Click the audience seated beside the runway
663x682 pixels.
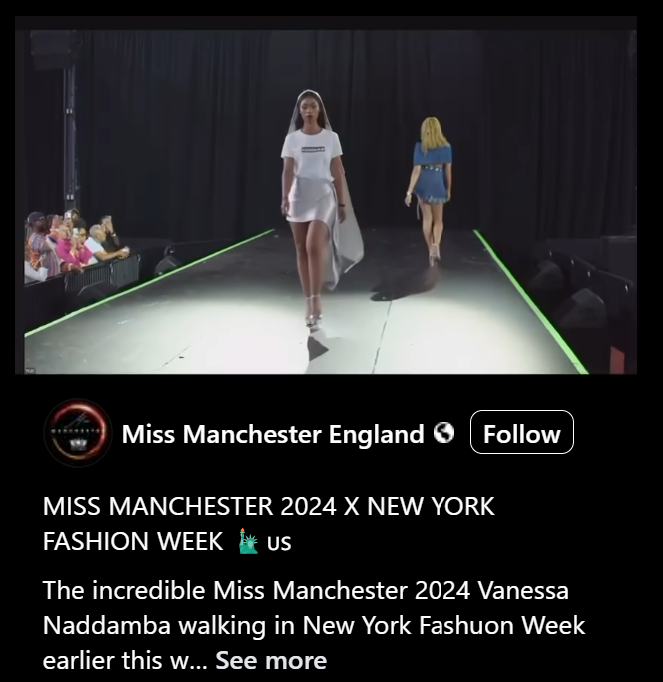74,244
